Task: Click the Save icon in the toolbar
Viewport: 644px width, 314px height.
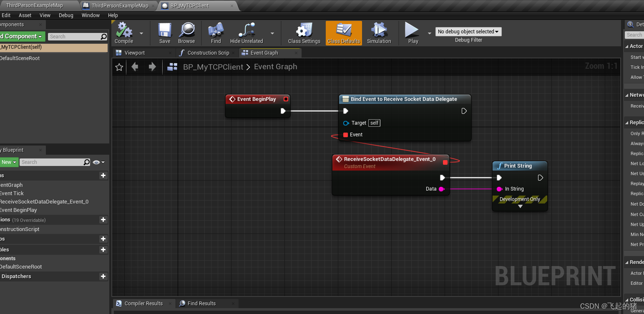Action: (164, 30)
